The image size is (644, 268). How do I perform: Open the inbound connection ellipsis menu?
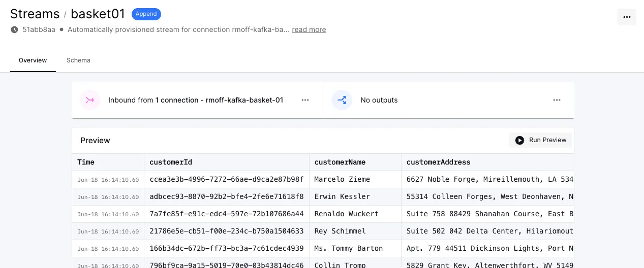tap(305, 100)
